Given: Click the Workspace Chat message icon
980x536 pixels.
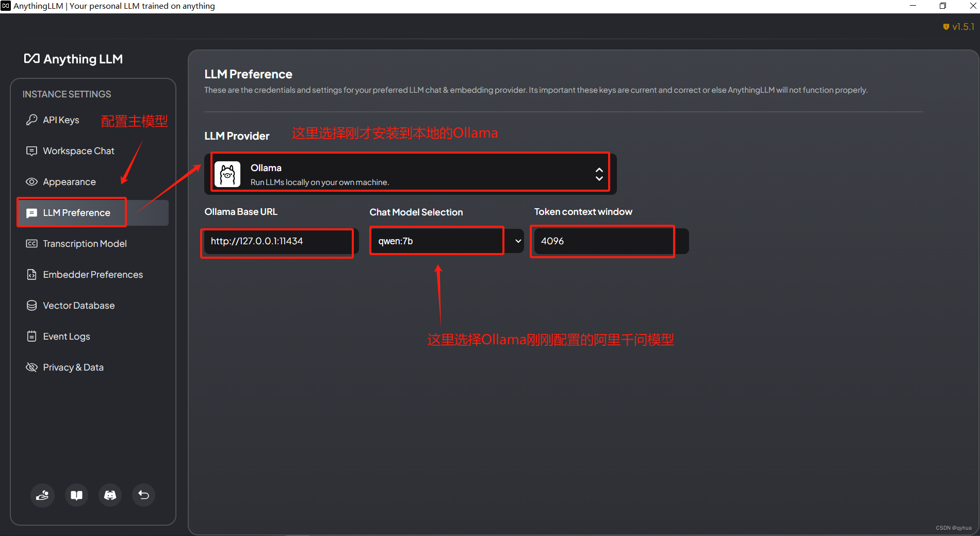Looking at the screenshot, I should click(31, 150).
